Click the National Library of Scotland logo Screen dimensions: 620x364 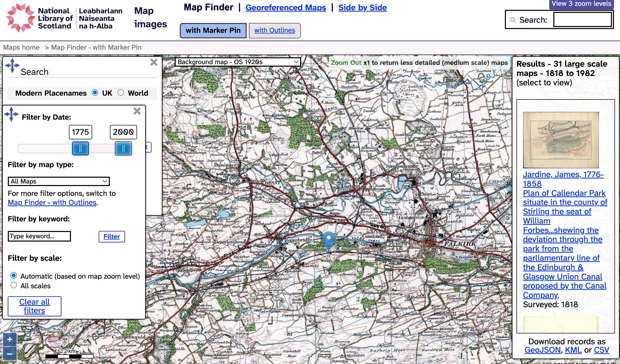[x=21, y=18]
